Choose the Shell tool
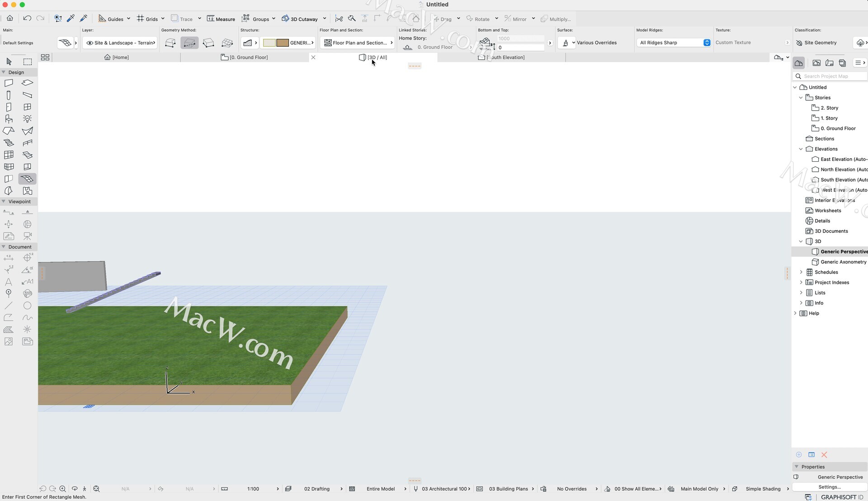868x501 pixels. pyautogui.click(x=28, y=131)
